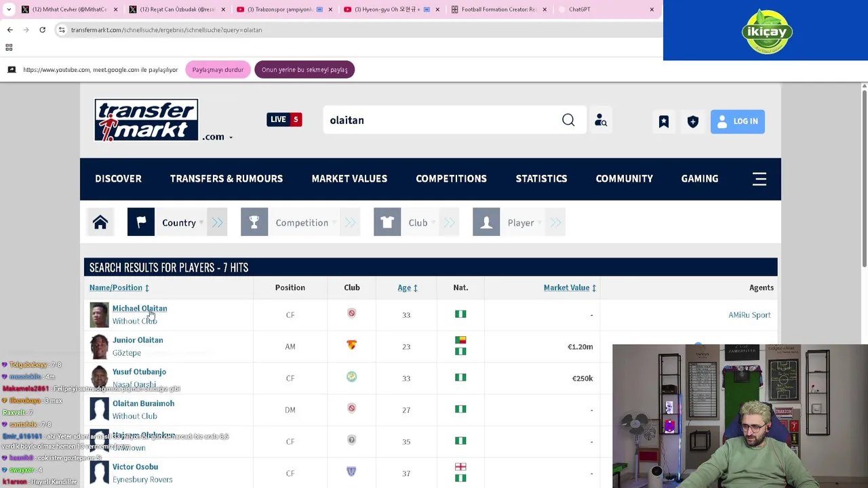
Task: Open Junior Olaitan's player photo
Action: coord(99,347)
